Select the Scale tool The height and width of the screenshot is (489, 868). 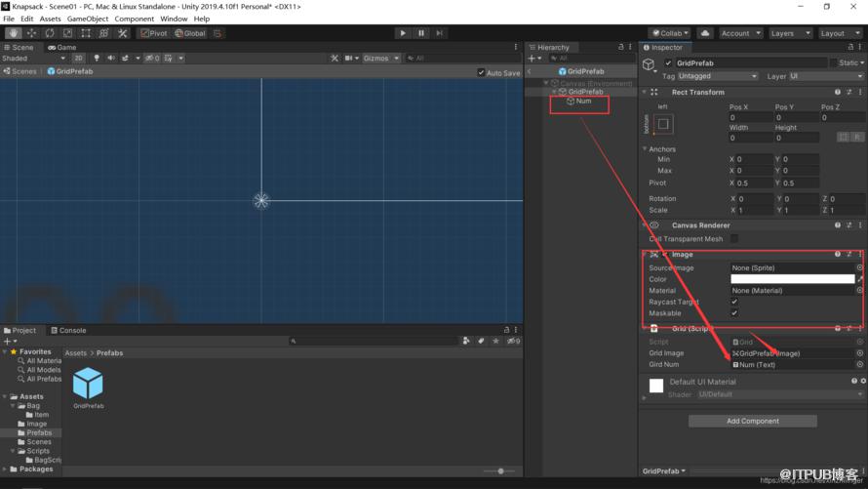tap(67, 33)
